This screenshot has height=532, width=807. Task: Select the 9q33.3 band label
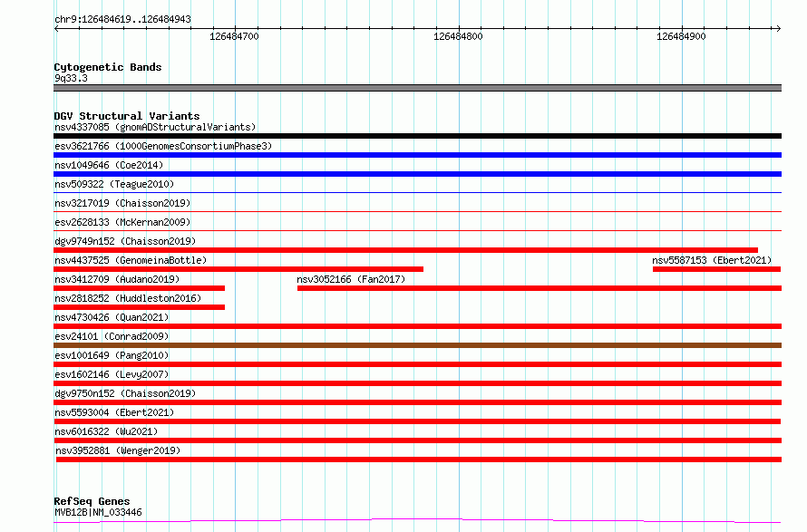pos(71,78)
